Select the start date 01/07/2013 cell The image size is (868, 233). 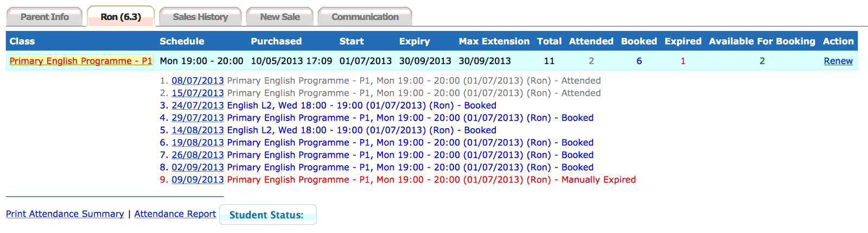pos(366,61)
